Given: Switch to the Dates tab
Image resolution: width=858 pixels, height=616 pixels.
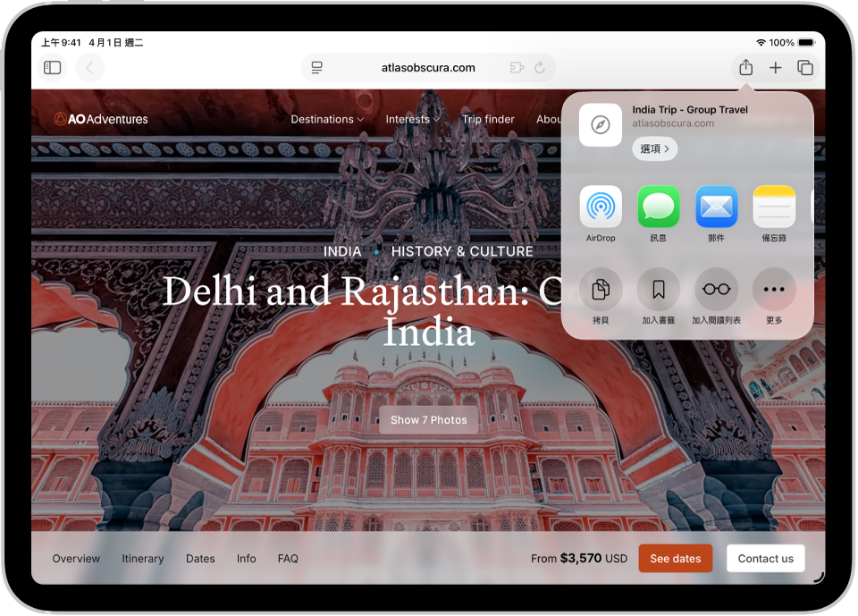Looking at the screenshot, I should click(x=200, y=559).
